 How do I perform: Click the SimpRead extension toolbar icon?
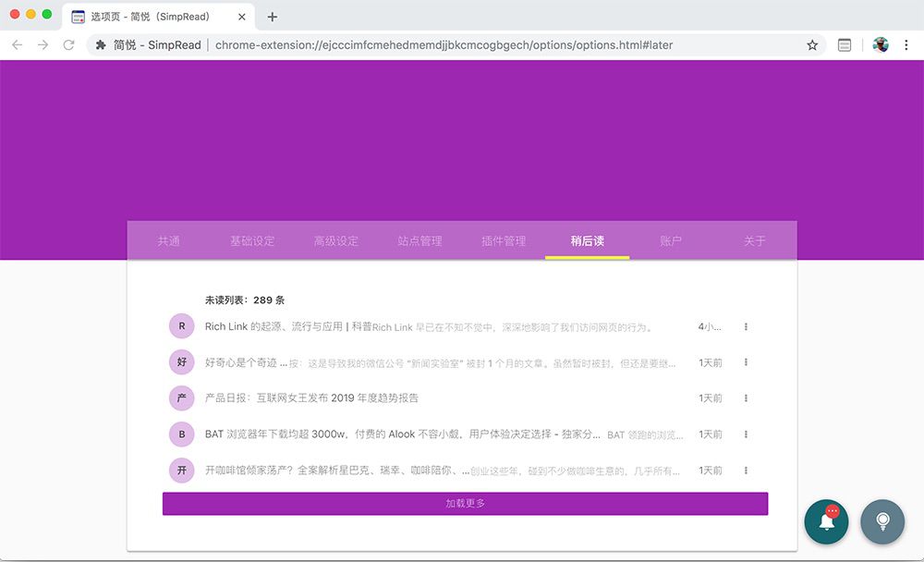tap(845, 44)
